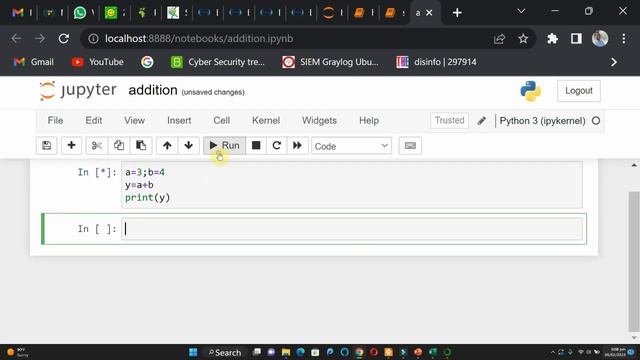640x360 pixels.
Task: Open the YouTube bookmark
Action: (x=98, y=62)
